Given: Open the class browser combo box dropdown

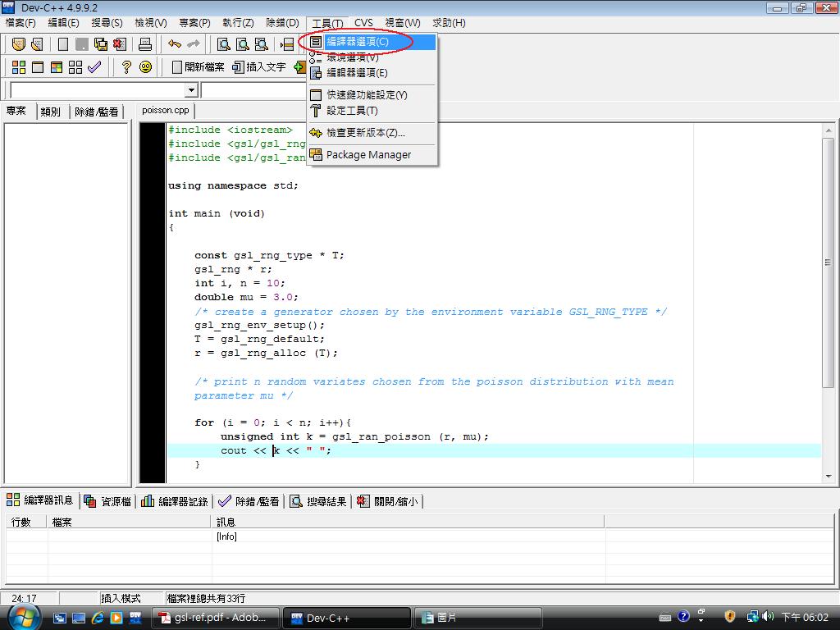Looking at the screenshot, I should pyautogui.click(x=191, y=90).
